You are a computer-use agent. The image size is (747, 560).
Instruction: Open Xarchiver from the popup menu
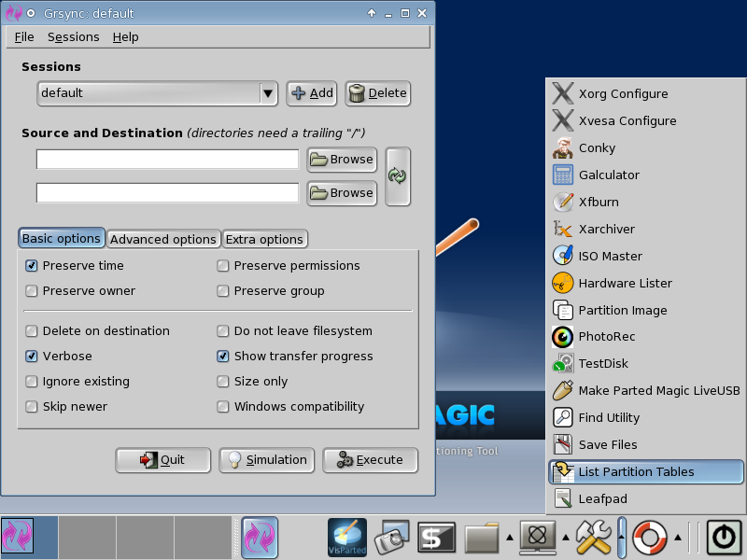[646, 229]
